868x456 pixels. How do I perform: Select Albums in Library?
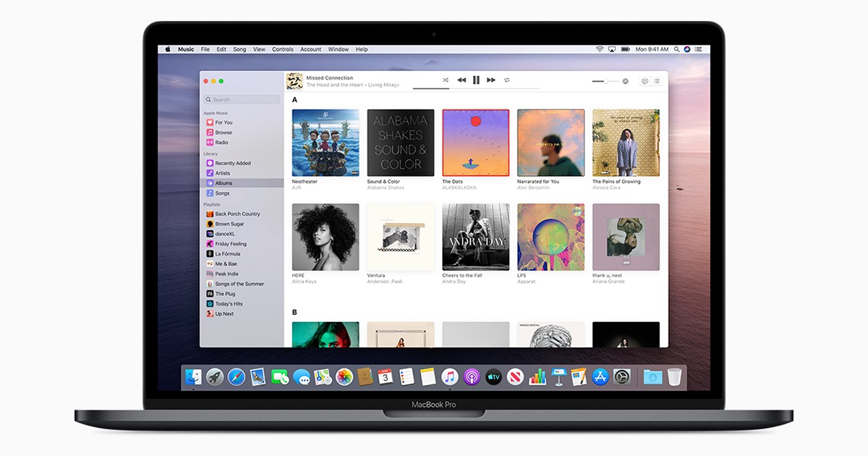click(242, 183)
